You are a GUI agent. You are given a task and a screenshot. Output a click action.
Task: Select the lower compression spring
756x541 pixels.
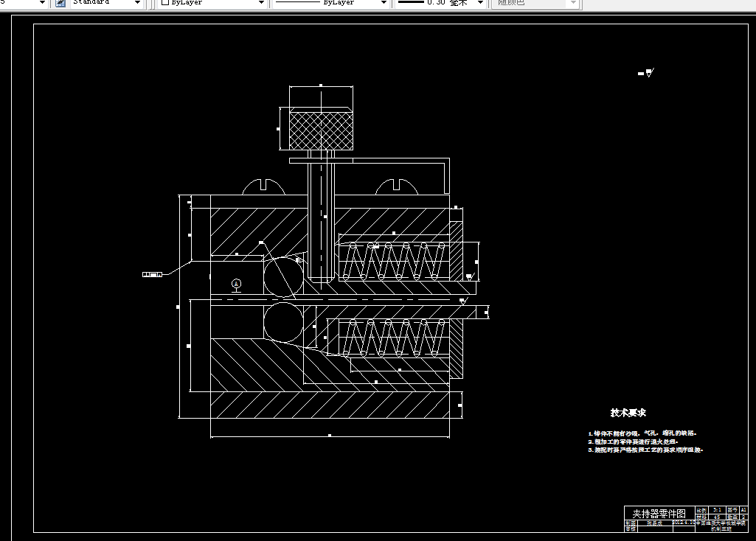pyautogui.click(x=393, y=338)
